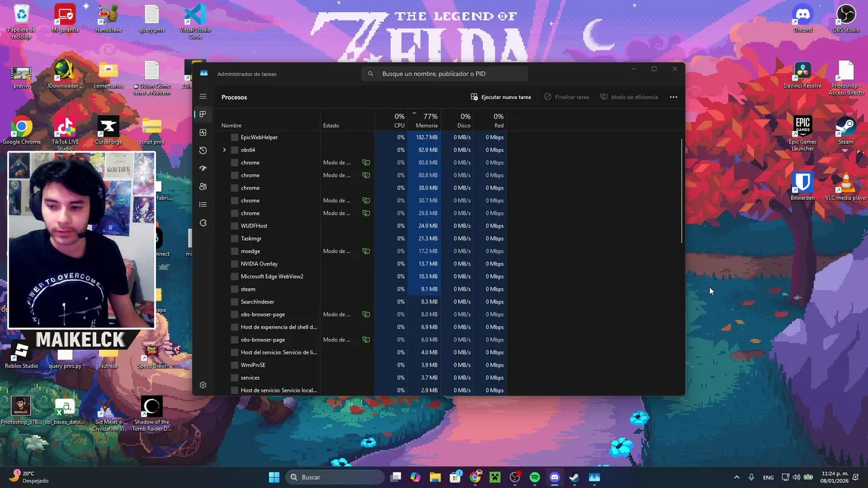Select the NVIDIA Overlay process row
This screenshot has height=488, width=868.
point(362,264)
